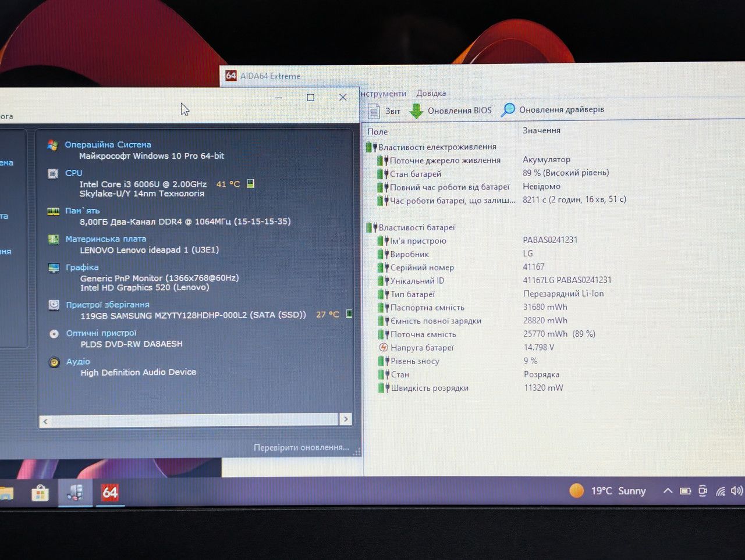This screenshot has height=560, width=745.
Task: Click the battery icon beside Швидкість розрядки
Action: [x=383, y=388]
